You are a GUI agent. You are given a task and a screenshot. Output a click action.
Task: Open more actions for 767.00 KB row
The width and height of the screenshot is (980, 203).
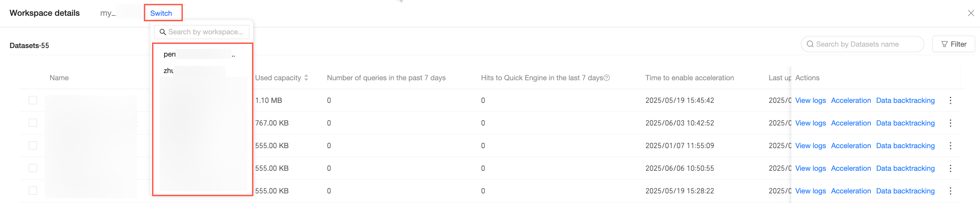(950, 123)
